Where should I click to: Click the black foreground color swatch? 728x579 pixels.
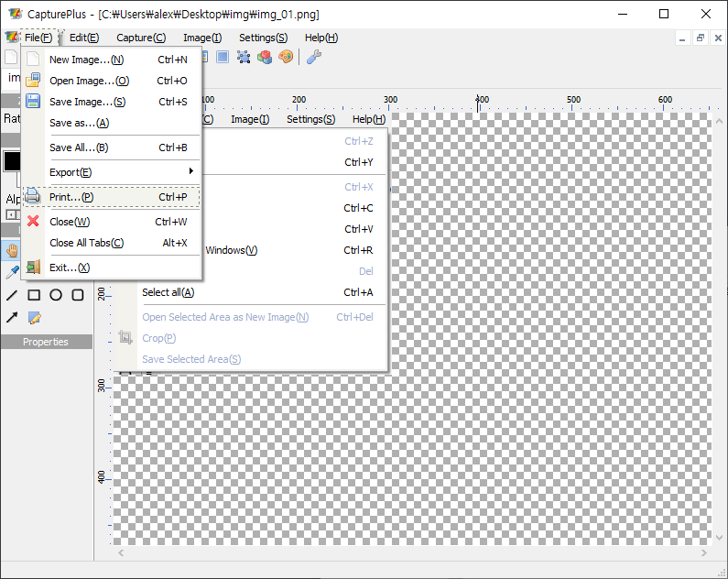pos(12,161)
